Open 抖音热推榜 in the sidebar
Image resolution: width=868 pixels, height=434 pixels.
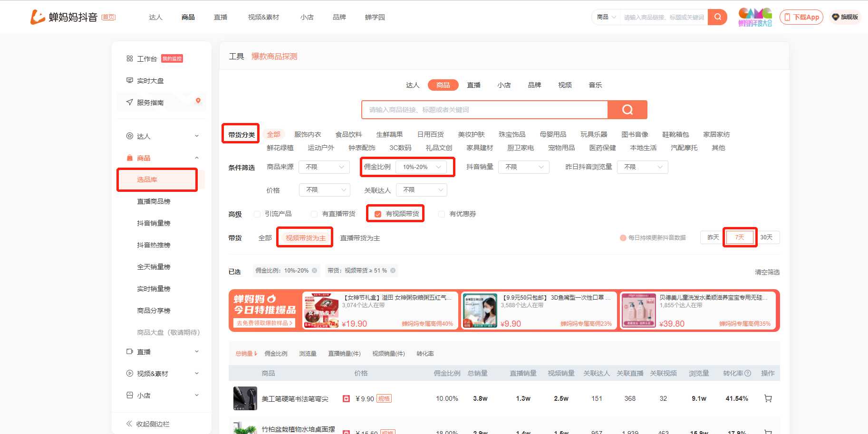[154, 245]
